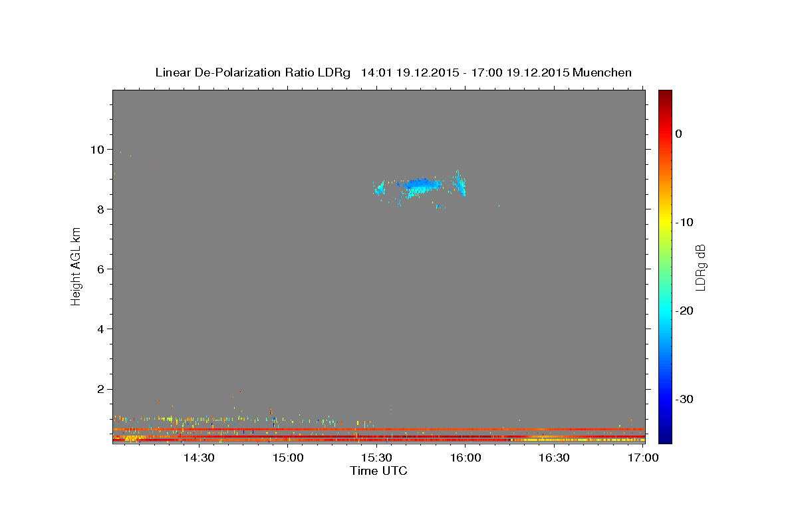Click the 'LDRg dB' colorbar label
This screenshot has height=532, width=798.
coord(700,267)
